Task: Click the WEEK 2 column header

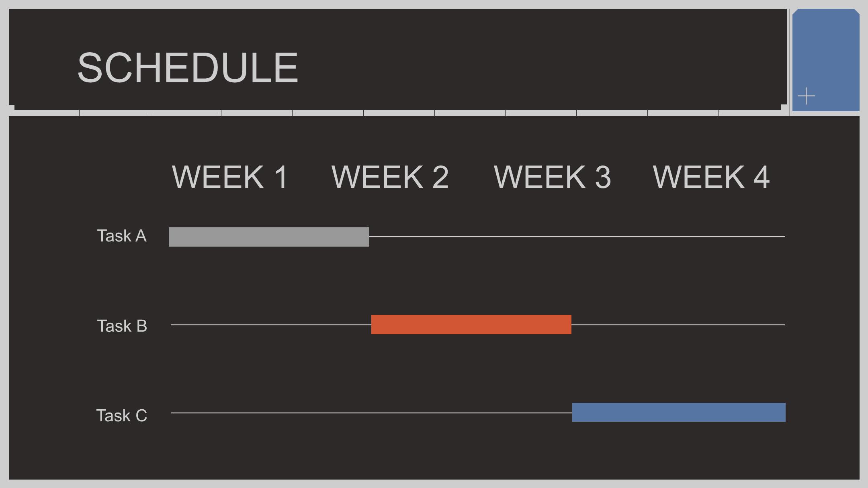Action: pyautogui.click(x=390, y=177)
